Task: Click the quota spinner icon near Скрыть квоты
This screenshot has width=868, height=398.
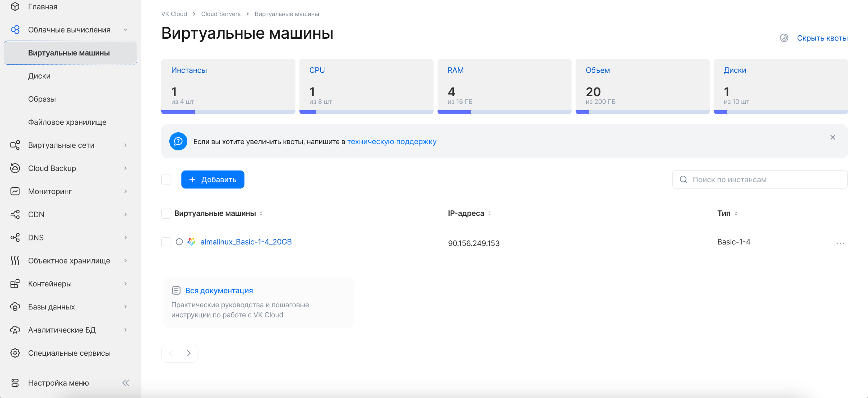Action: coord(784,38)
